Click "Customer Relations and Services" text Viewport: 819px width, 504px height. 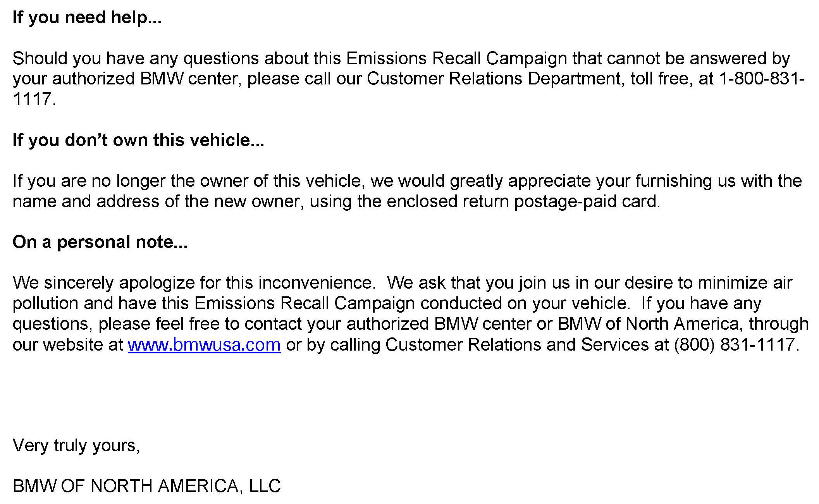(x=517, y=344)
